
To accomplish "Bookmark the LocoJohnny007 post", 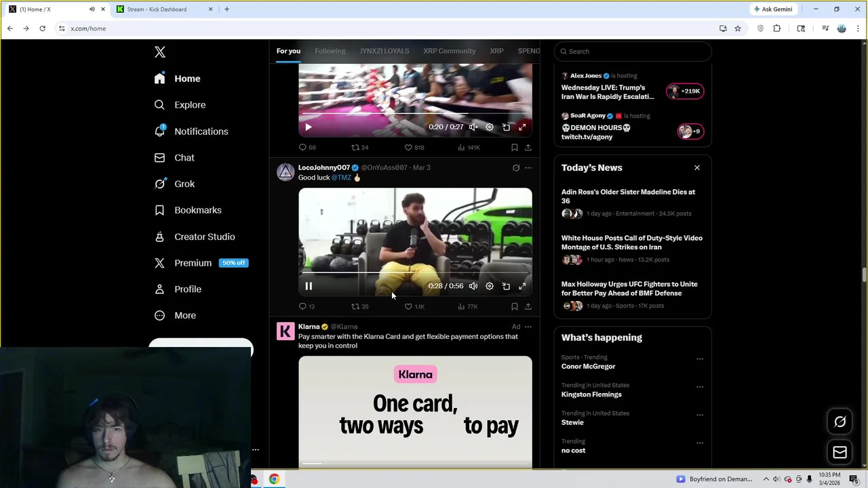I will coord(515,306).
